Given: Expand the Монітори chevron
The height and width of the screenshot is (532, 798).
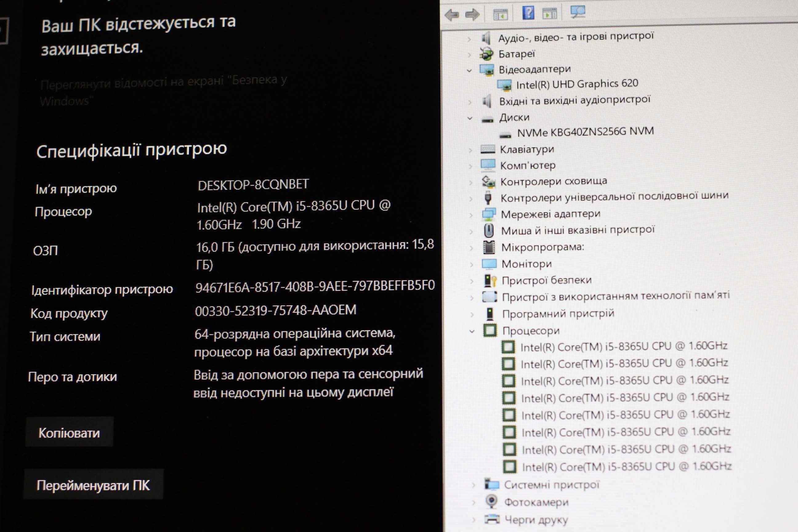Looking at the screenshot, I should (x=471, y=265).
